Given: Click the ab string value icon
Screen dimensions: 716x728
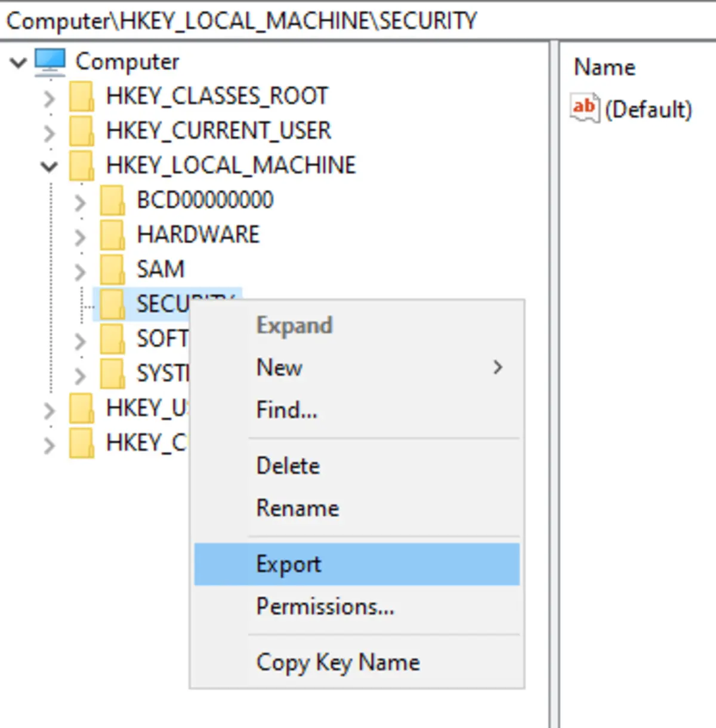Looking at the screenshot, I should pyautogui.click(x=584, y=108).
